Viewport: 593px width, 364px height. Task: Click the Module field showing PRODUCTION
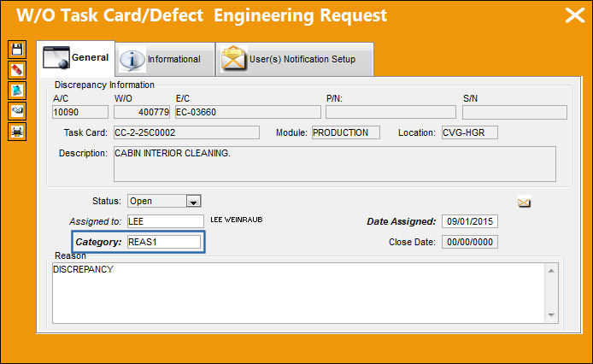[346, 132]
